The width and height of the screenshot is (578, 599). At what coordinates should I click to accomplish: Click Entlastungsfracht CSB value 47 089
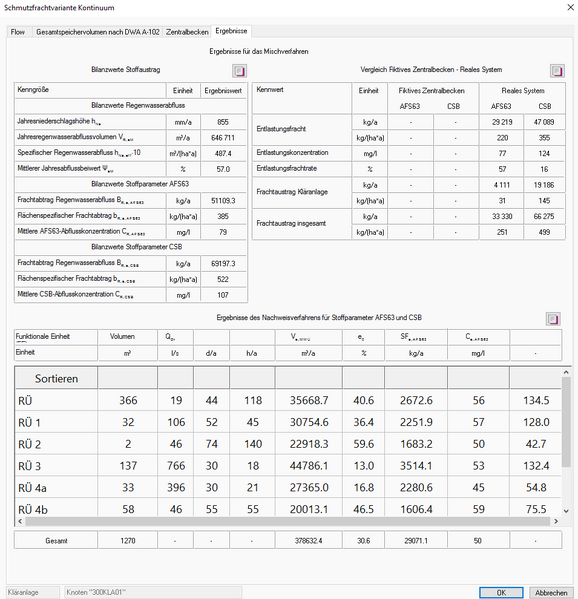544,122
